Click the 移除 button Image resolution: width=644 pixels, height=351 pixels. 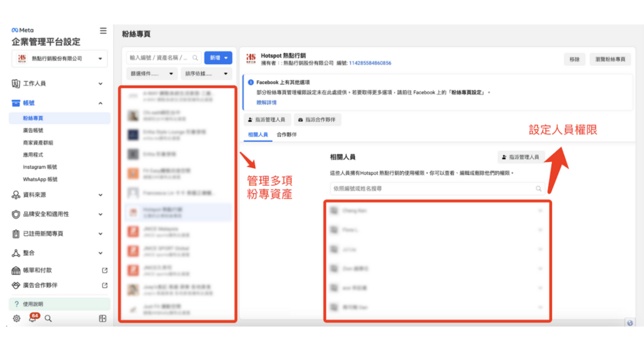tap(574, 59)
